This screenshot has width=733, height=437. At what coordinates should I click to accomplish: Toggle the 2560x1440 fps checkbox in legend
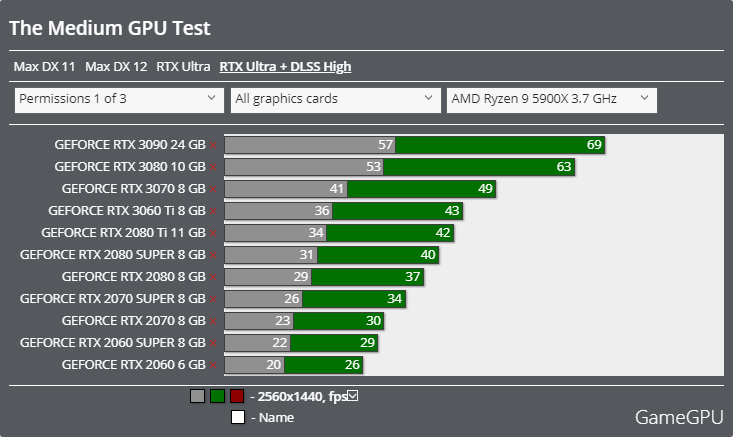click(353, 396)
